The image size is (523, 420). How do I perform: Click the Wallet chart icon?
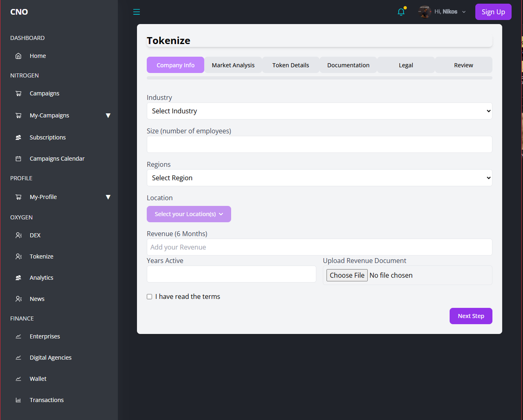[x=18, y=379]
